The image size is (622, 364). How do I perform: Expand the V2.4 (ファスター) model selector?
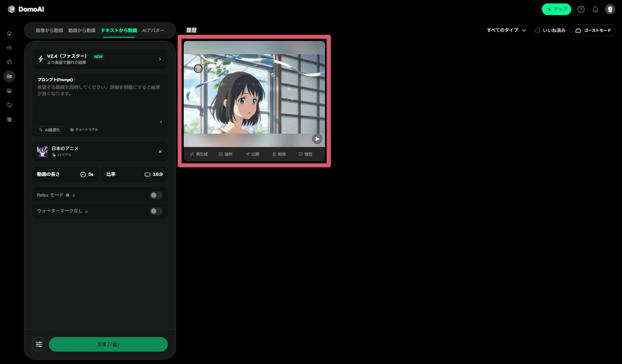tap(100, 59)
